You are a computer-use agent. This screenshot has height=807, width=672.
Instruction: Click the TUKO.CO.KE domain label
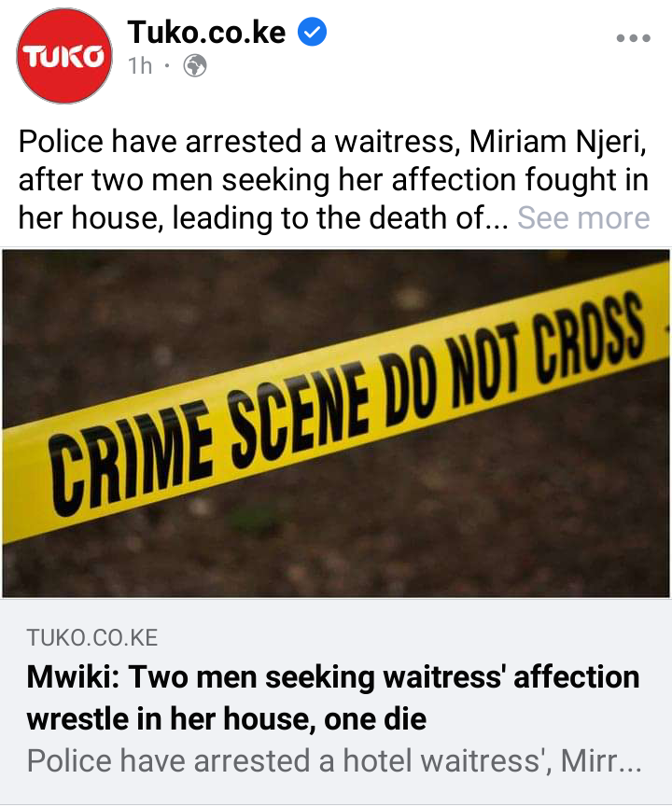(92, 638)
